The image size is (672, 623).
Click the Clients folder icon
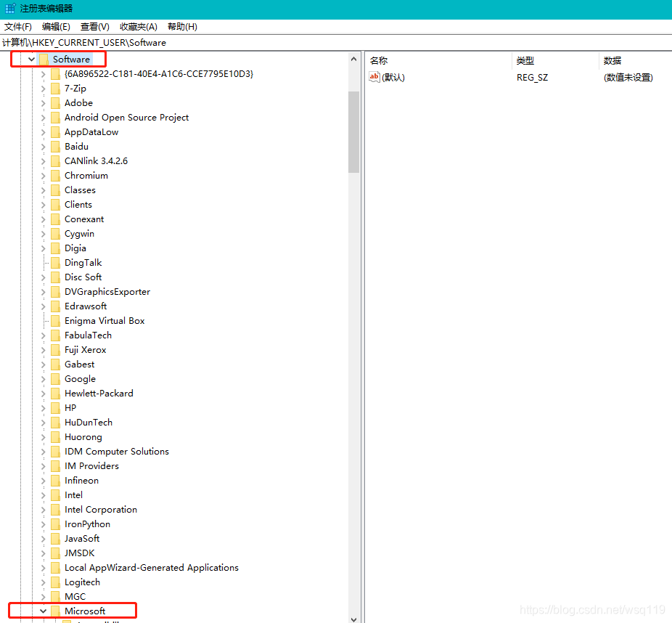pyautogui.click(x=55, y=205)
